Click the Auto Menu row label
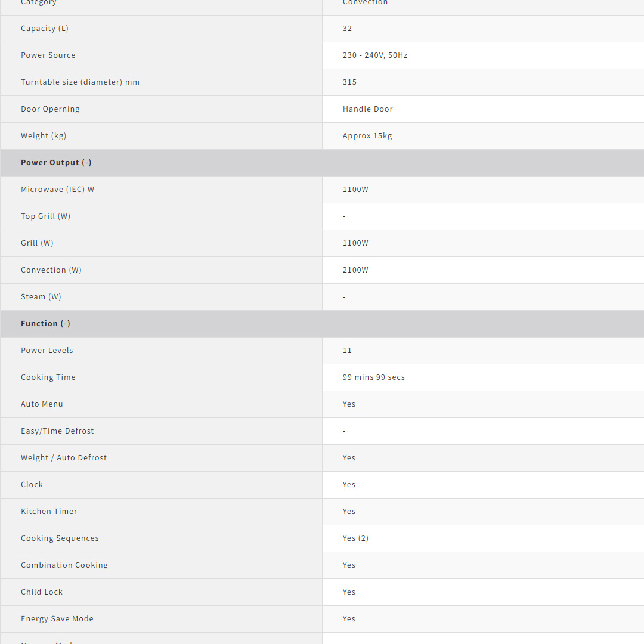The image size is (644, 644). (x=42, y=404)
